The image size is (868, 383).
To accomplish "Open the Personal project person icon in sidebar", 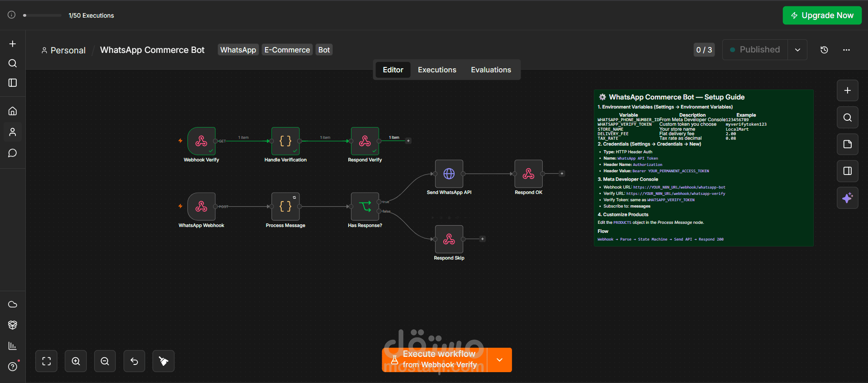I will pos(13,132).
